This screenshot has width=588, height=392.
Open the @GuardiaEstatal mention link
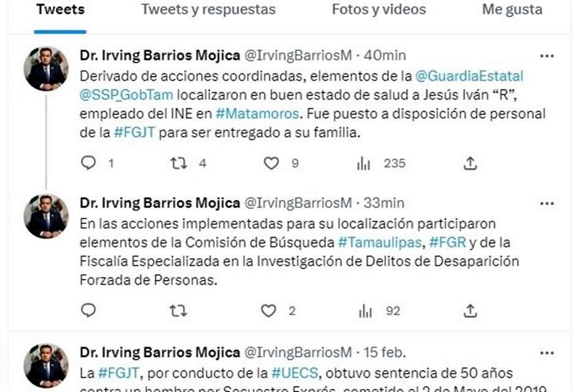469,76
